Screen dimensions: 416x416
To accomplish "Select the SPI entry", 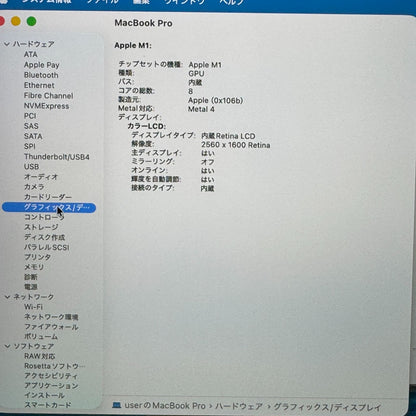I will click(30, 146).
